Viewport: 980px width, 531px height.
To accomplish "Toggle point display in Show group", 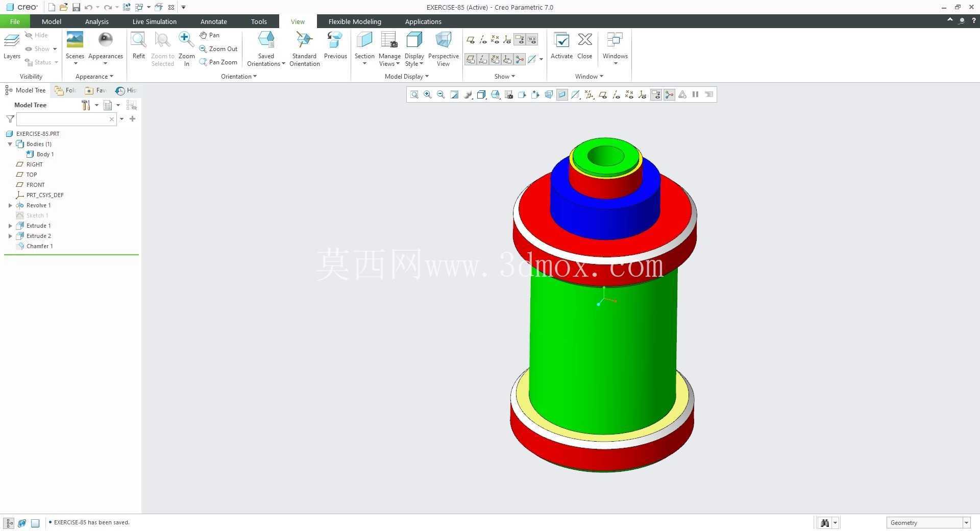I will (495, 40).
